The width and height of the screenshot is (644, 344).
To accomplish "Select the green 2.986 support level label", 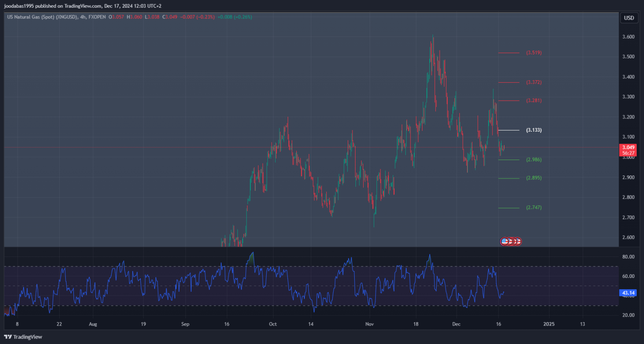I will [534, 160].
